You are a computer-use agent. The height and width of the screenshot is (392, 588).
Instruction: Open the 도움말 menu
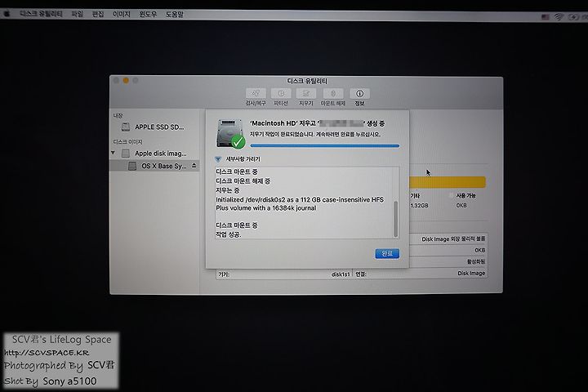coord(175,14)
